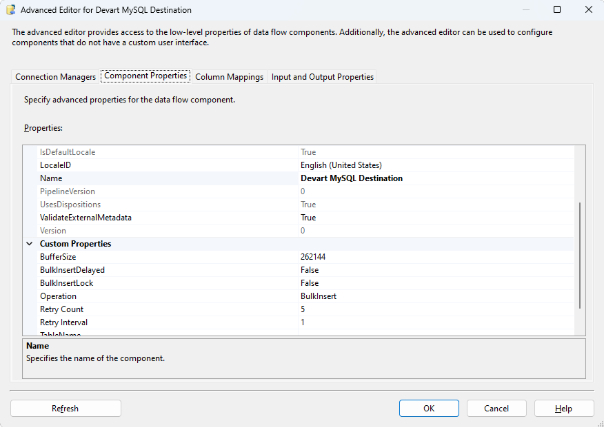
Task: Click the OK button
Action: 428,408
